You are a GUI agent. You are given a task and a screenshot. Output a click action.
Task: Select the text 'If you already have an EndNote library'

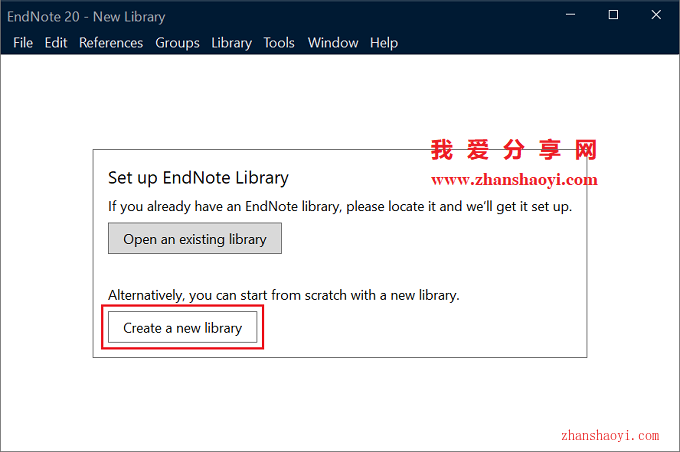pyautogui.click(x=225, y=206)
